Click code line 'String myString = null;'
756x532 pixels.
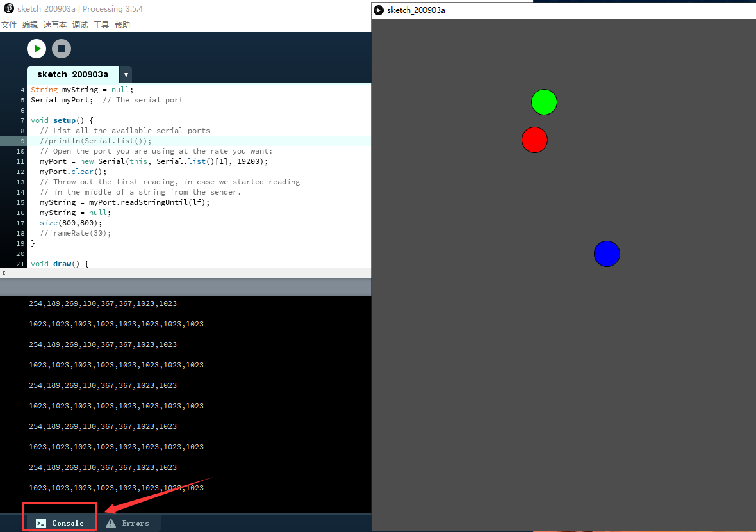coord(82,90)
